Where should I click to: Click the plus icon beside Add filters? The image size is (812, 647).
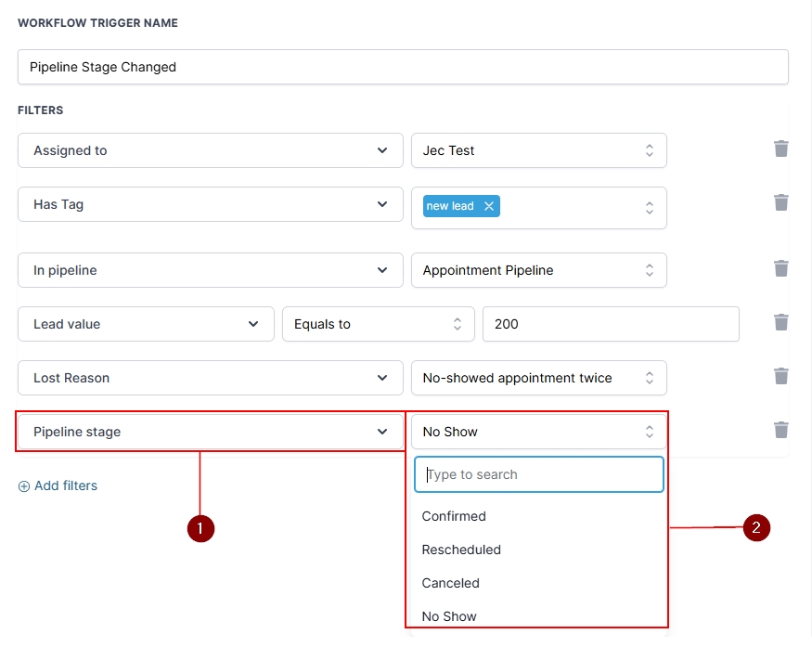point(24,485)
